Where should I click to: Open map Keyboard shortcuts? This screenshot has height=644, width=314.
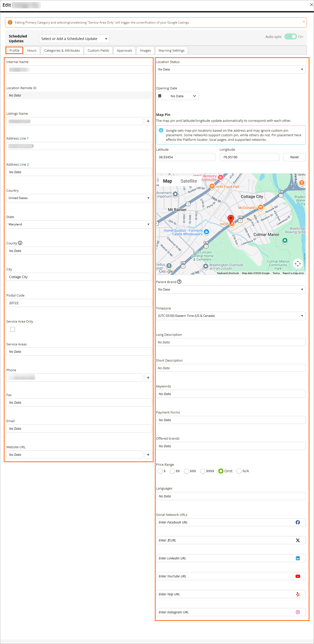click(228, 273)
